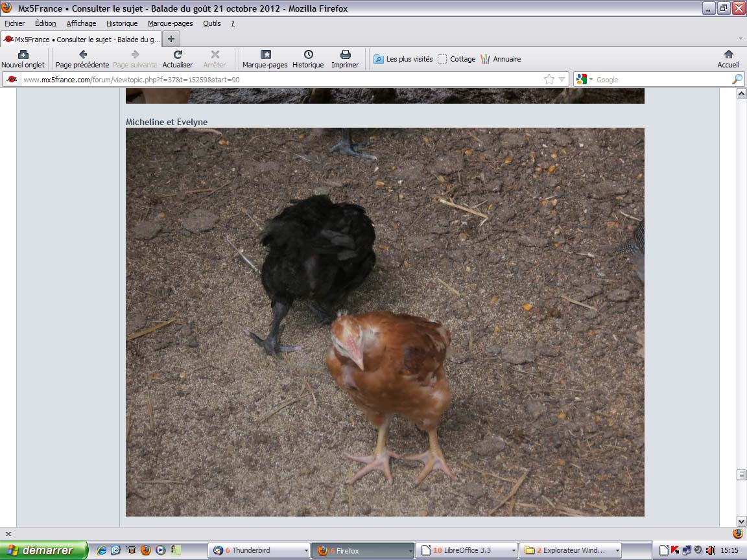Open Fichier menu
The width and height of the screenshot is (747, 560).
coord(14,23)
